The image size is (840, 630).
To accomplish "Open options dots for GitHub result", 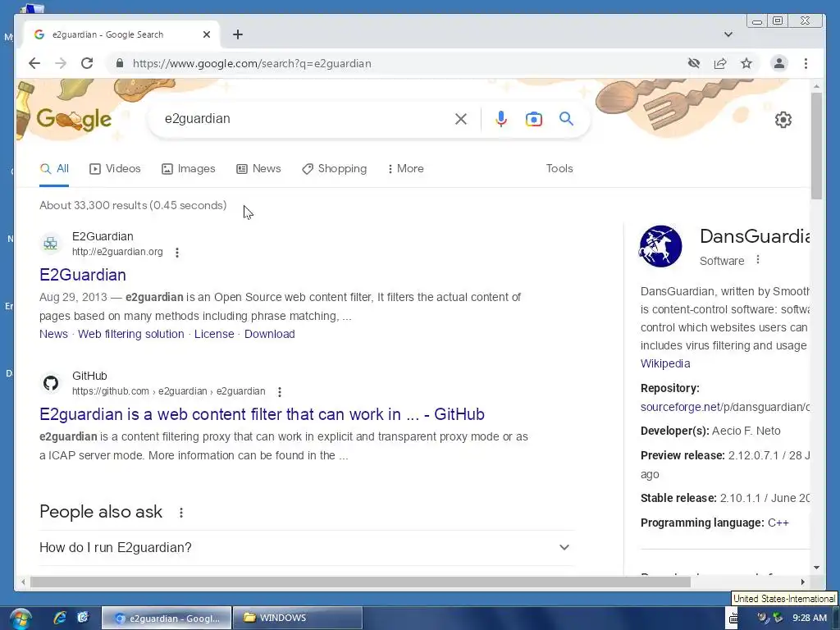I will click(279, 391).
